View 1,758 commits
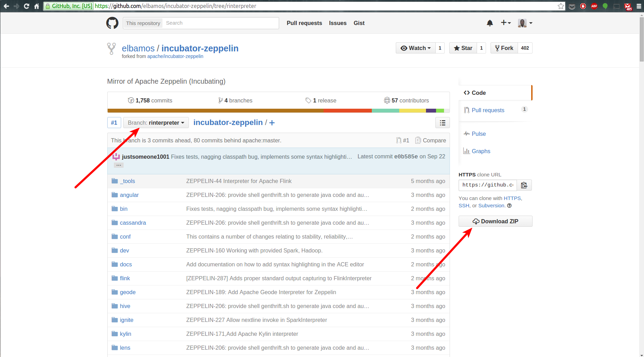The height and width of the screenshot is (357, 644). [150, 100]
